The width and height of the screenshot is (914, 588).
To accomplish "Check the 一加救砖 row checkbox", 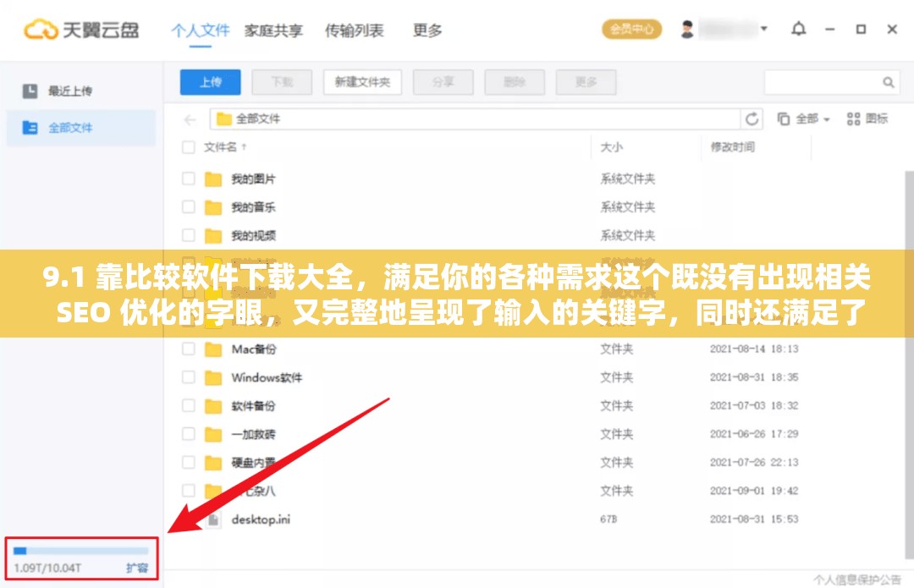I will [188, 434].
